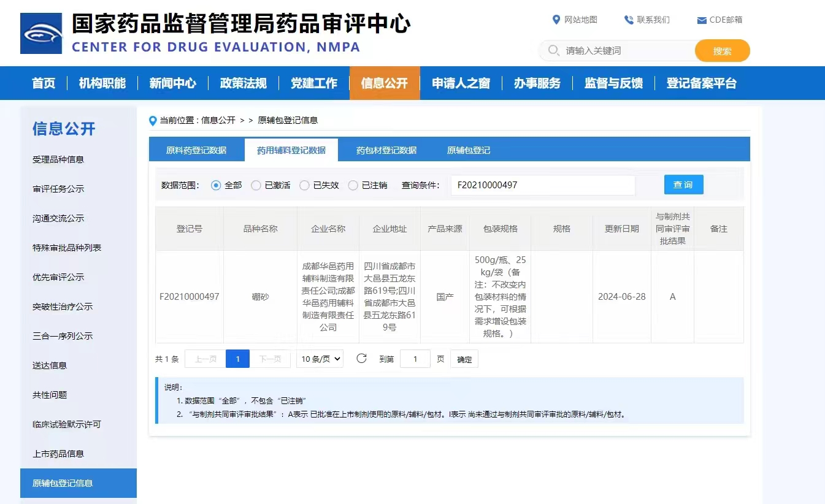Click the 更新日期 column header
Viewport: 825px width, 504px height.
click(622, 229)
